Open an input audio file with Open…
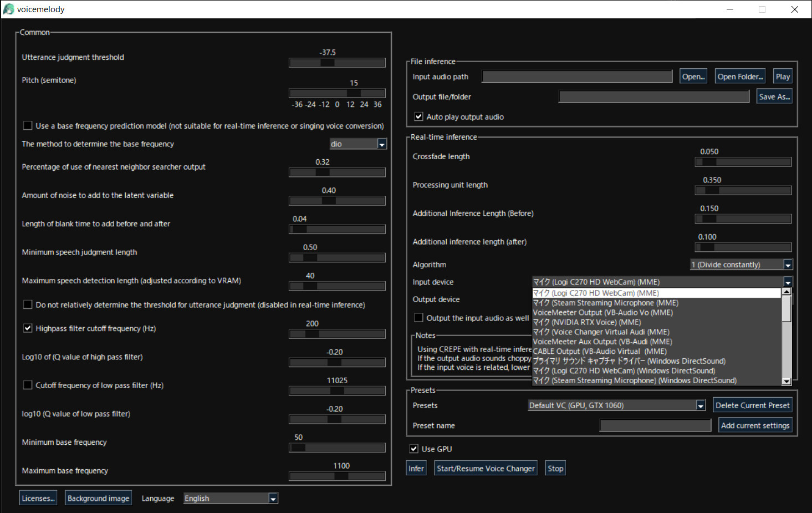Image resolution: width=812 pixels, height=513 pixels. tap(693, 76)
